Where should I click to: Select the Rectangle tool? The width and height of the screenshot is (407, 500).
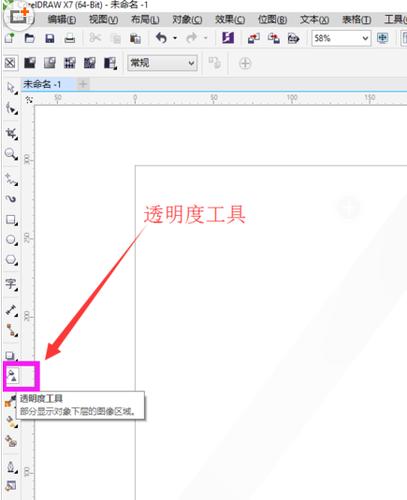click(11, 220)
